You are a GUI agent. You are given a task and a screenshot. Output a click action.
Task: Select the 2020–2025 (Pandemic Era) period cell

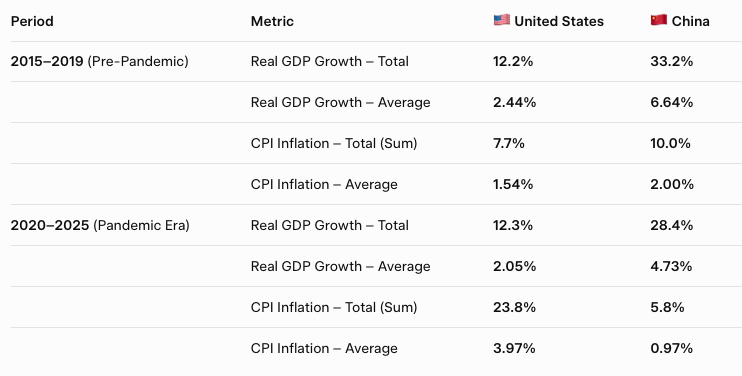(100, 226)
